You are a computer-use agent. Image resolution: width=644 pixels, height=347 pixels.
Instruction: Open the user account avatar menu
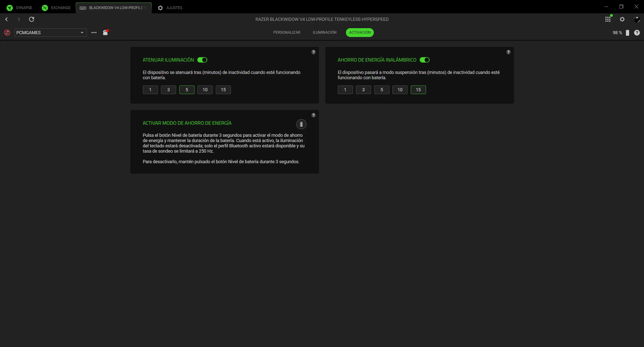[637, 19]
